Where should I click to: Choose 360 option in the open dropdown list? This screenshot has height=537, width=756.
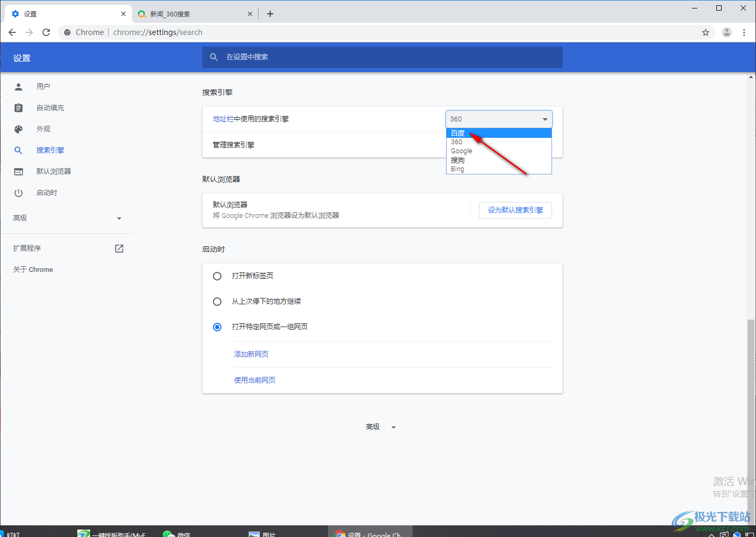click(x=499, y=142)
